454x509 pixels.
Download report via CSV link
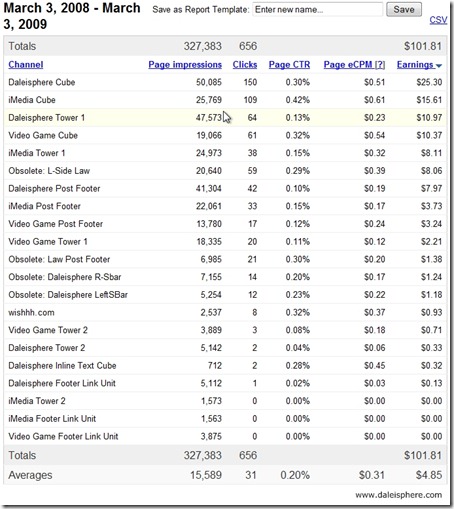pyautogui.click(x=438, y=20)
